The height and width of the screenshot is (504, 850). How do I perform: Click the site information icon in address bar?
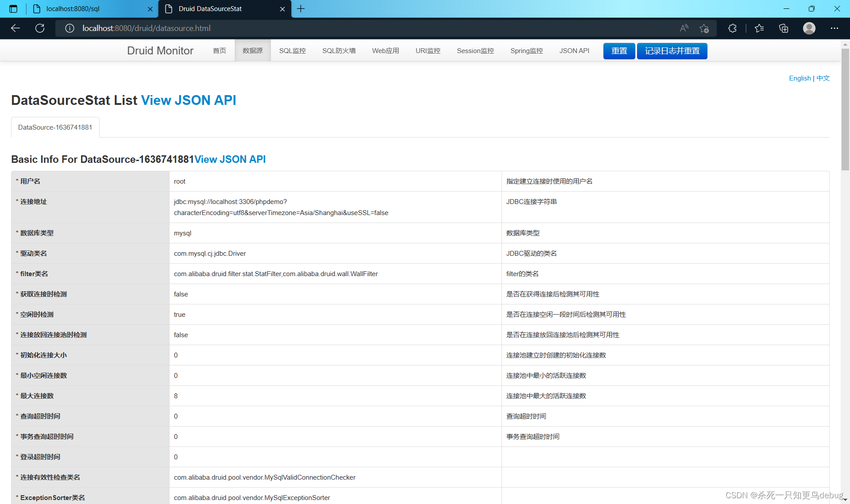tap(70, 28)
